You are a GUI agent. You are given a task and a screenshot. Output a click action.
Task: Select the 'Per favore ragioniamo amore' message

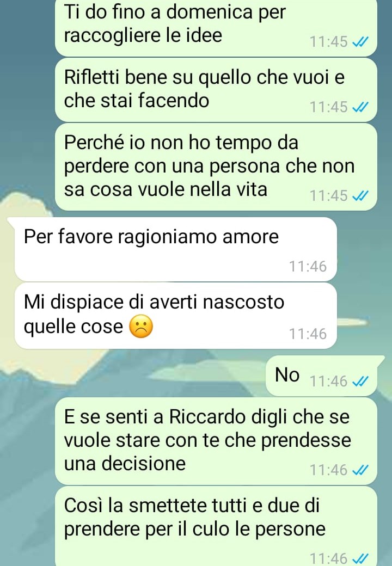176,249
